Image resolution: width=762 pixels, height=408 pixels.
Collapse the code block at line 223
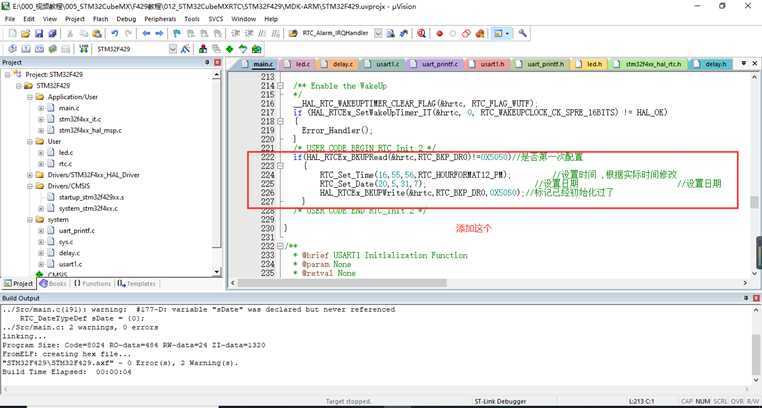tap(280, 166)
